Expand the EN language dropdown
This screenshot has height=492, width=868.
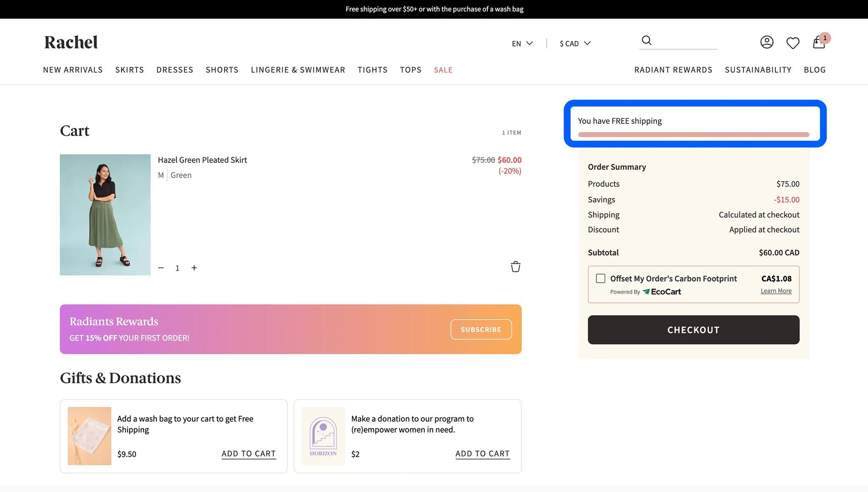point(522,43)
